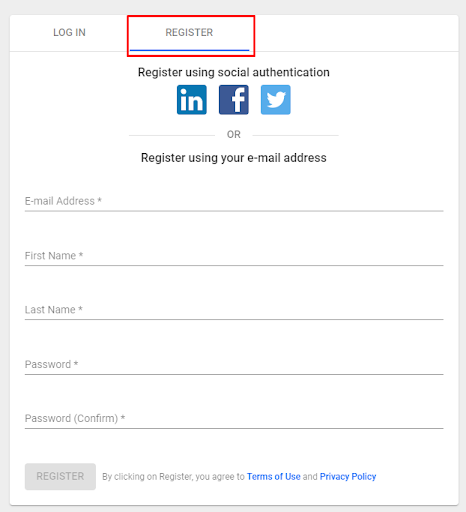This screenshot has width=466, height=512.
Task: Register with the Twitter bird icon
Action: pos(276,100)
